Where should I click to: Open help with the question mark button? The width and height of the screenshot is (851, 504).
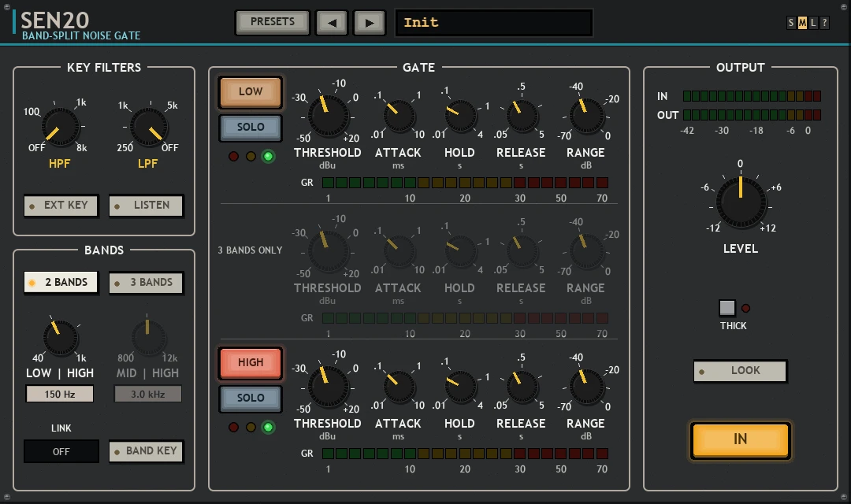pos(824,23)
